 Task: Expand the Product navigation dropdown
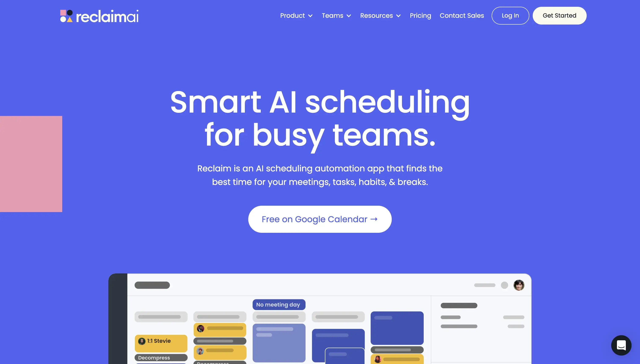[297, 15]
